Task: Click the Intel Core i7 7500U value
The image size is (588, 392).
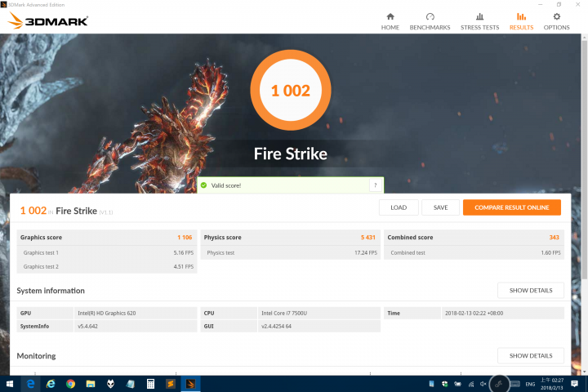Action: [284, 314]
